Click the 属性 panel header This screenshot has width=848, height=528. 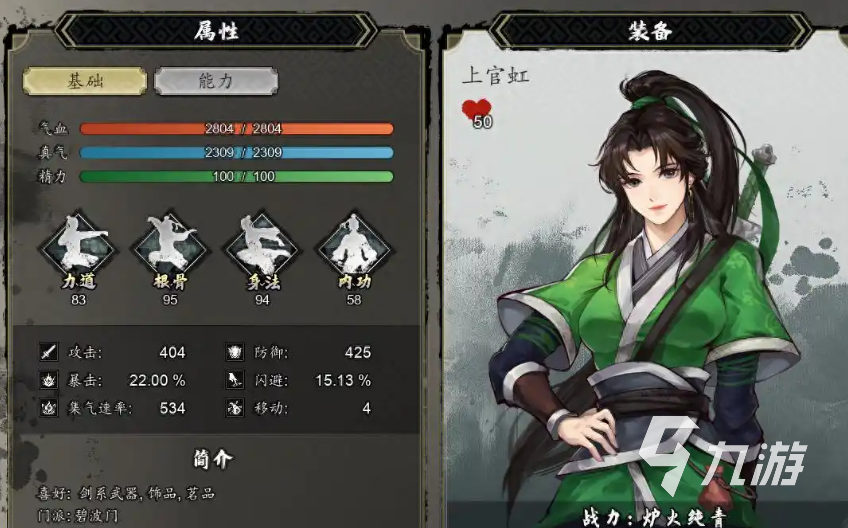pyautogui.click(x=216, y=30)
